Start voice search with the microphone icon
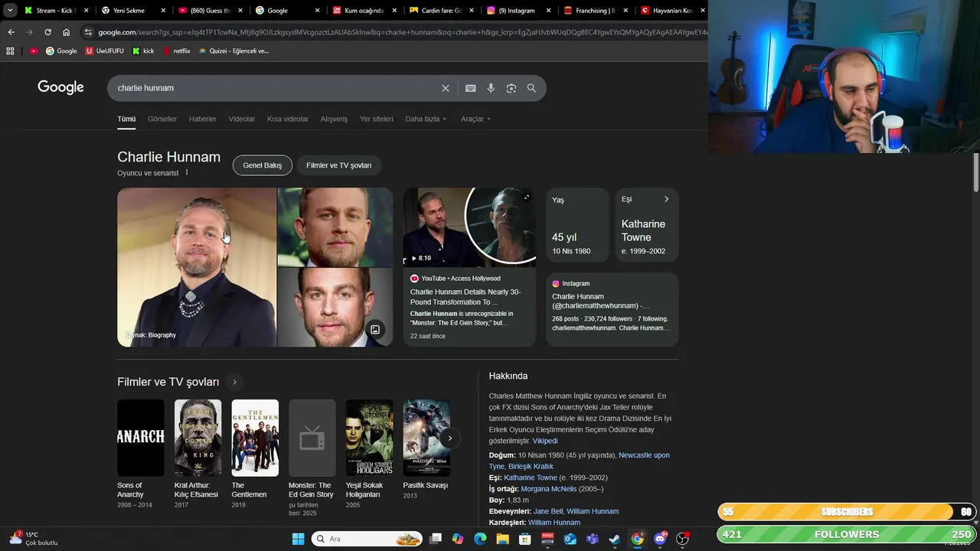The width and height of the screenshot is (980, 551). click(x=491, y=88)
